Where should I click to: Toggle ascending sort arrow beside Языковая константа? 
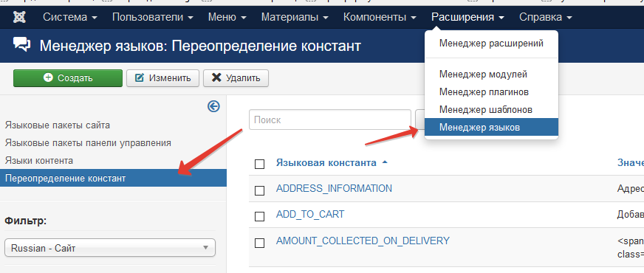(x=385, y=162)
